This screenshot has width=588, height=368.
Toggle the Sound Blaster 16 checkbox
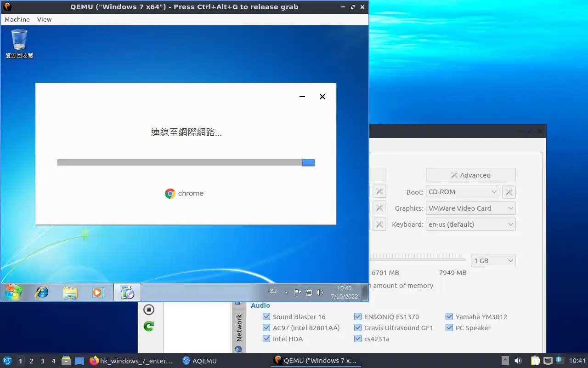pos(266,316)
